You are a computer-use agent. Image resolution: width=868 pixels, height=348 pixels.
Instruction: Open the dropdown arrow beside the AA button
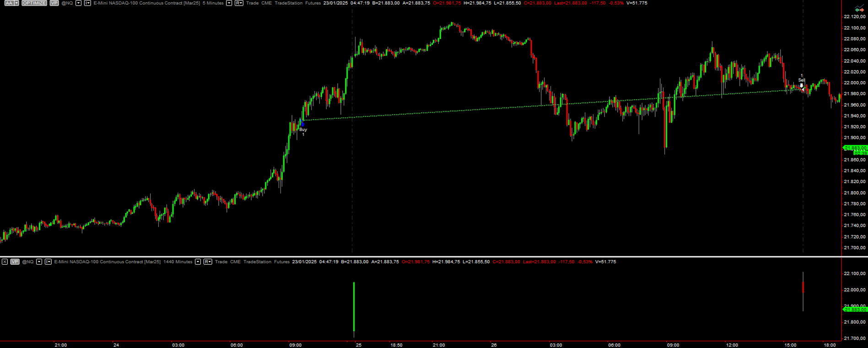(x=16, y=3)
